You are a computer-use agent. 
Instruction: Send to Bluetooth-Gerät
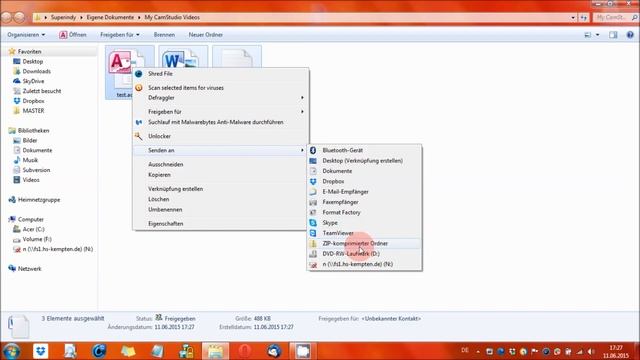(x=342, y=150)
